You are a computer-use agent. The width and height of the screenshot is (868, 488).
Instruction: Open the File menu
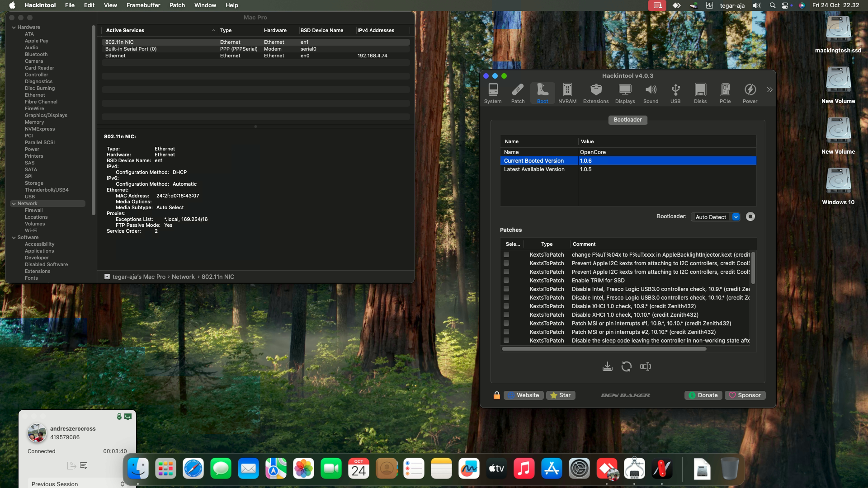tap(70, 5)
